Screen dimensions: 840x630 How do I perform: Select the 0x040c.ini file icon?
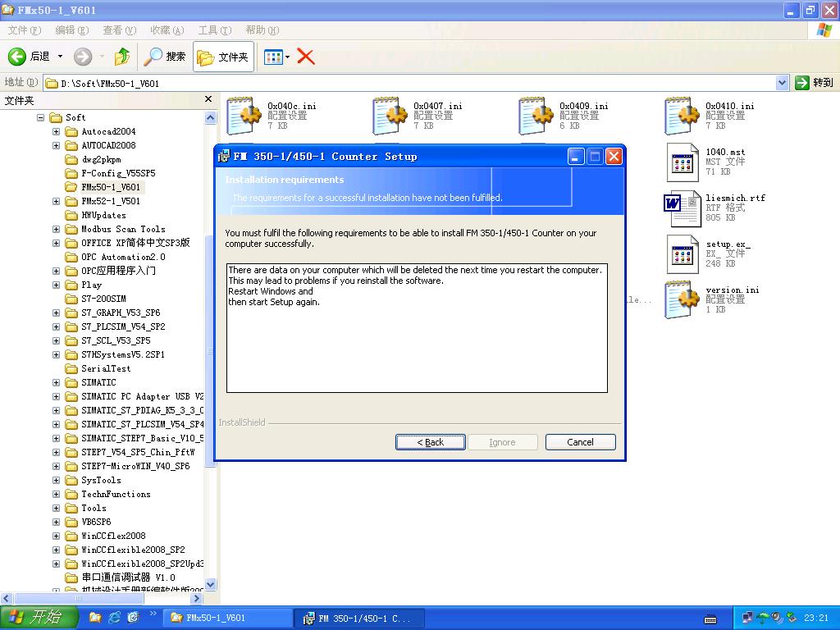pyautogui.click(x=243, y=115)
